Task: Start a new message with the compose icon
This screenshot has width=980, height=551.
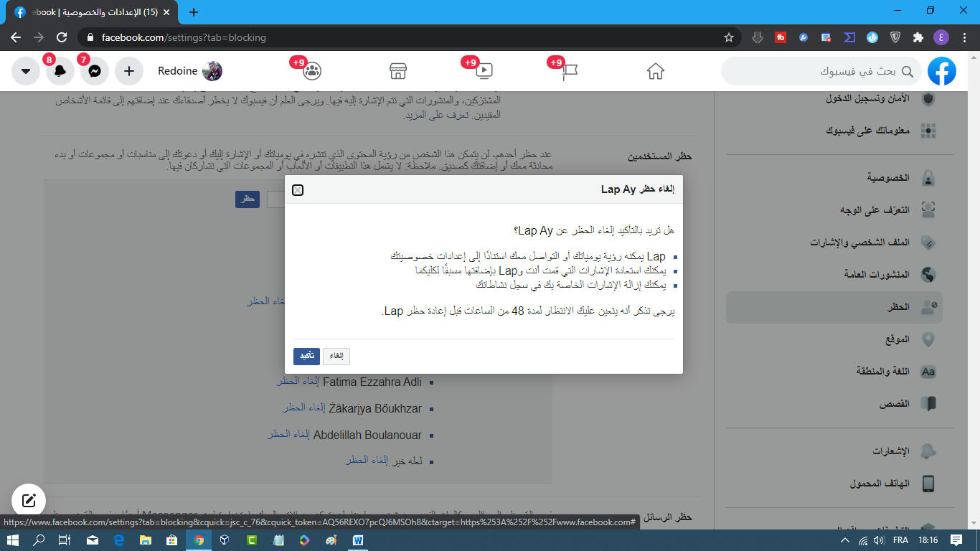Action: point(29,500)
